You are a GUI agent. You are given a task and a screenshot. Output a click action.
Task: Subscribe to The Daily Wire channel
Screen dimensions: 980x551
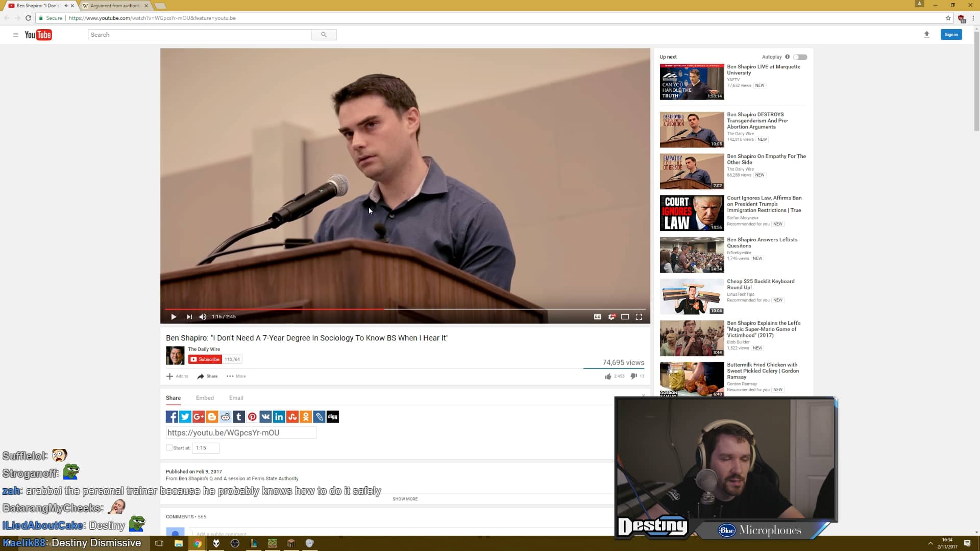[205, 359]
